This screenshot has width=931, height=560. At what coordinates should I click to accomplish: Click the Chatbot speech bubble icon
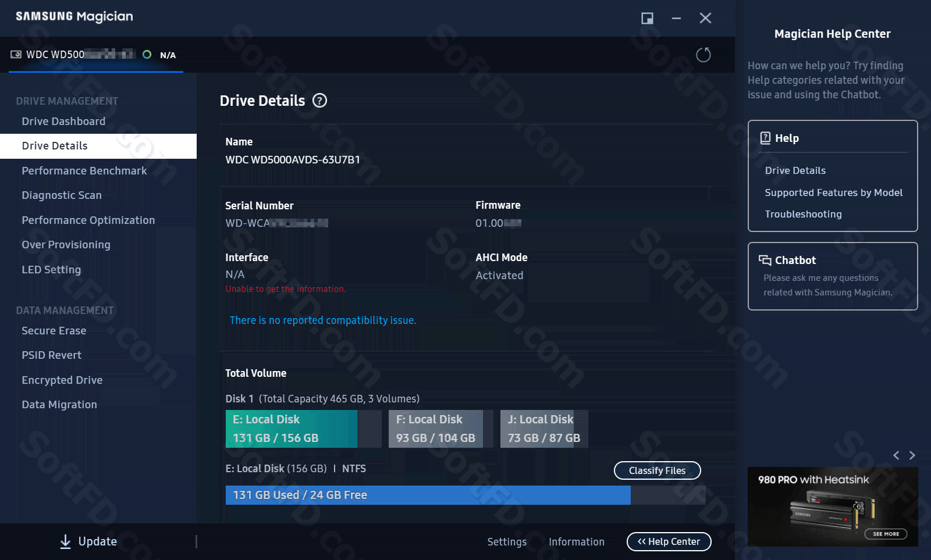click(765, 260)
